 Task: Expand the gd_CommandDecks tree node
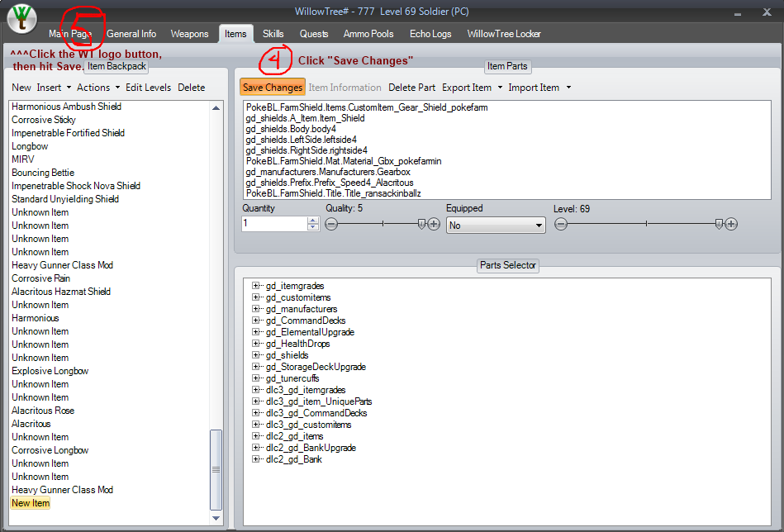[x=255, y=320]
